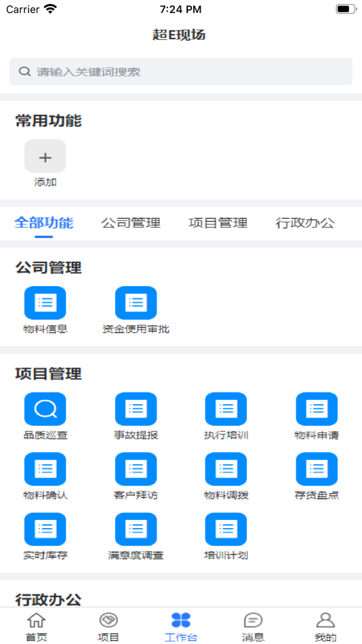This screenshot has height=644, width=362.
Task: Tap the 超E现场 page title
Action: [x=179, y=35]
